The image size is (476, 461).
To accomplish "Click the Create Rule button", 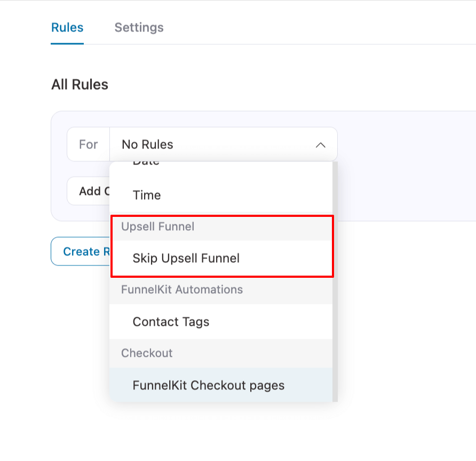I will coord(85,251).
